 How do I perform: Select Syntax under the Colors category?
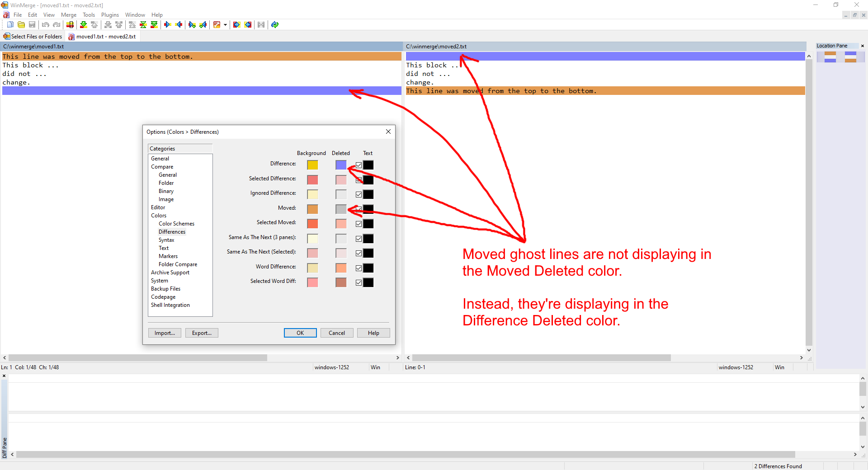click(166, 240)
